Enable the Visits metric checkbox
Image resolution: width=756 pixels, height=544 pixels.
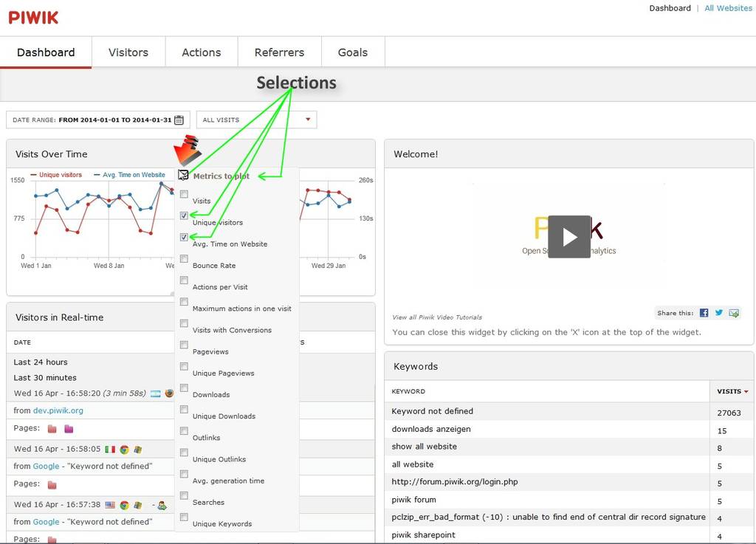(x=184, y=194)
